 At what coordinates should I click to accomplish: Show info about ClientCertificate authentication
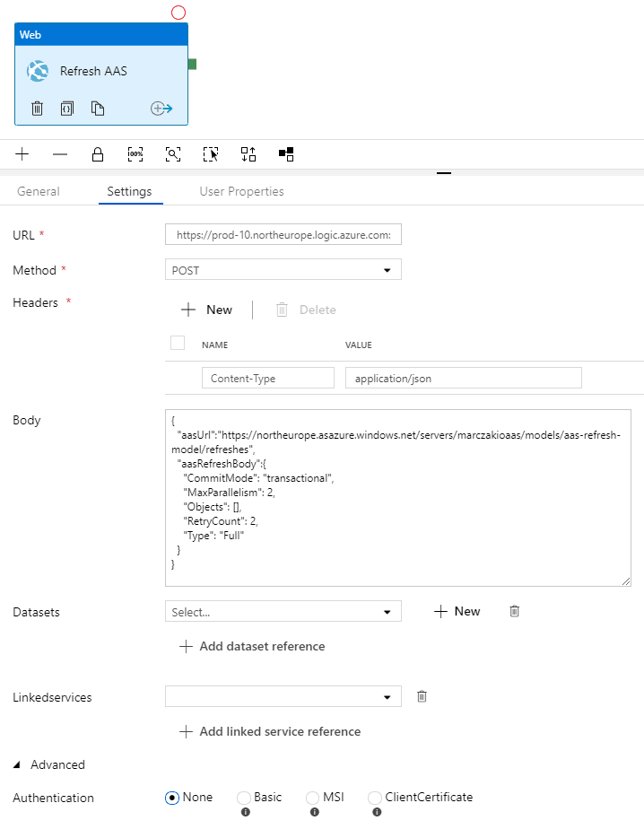point(377,812)
